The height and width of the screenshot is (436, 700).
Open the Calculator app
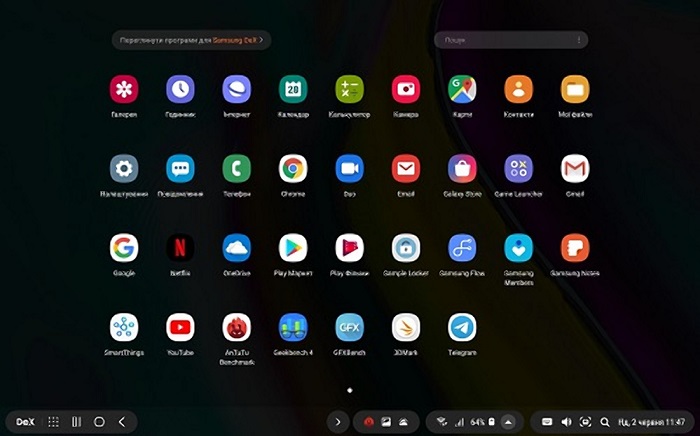coord(350,89)
